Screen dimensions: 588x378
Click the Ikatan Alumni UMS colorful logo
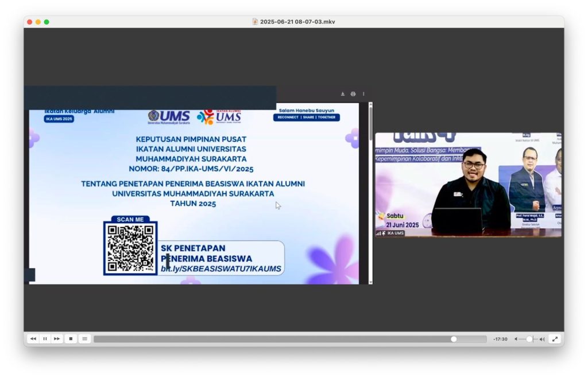pyautogui.click(x=219, y=117)
